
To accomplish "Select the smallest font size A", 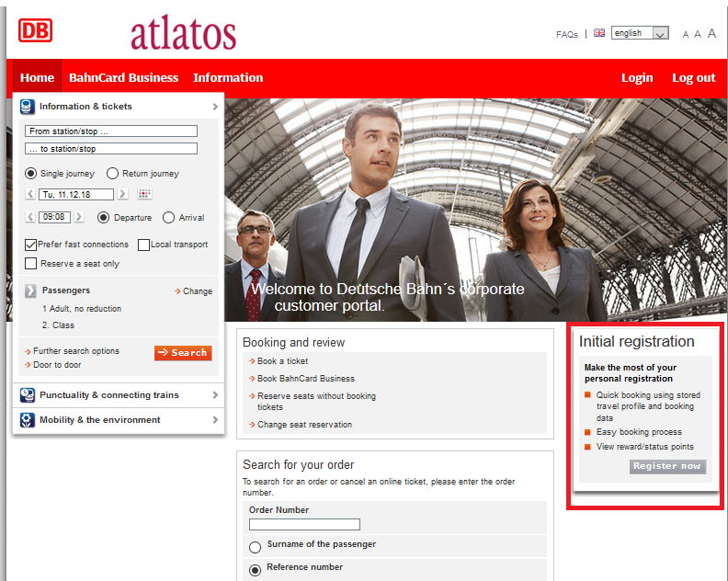I will (x=686, y=34).
